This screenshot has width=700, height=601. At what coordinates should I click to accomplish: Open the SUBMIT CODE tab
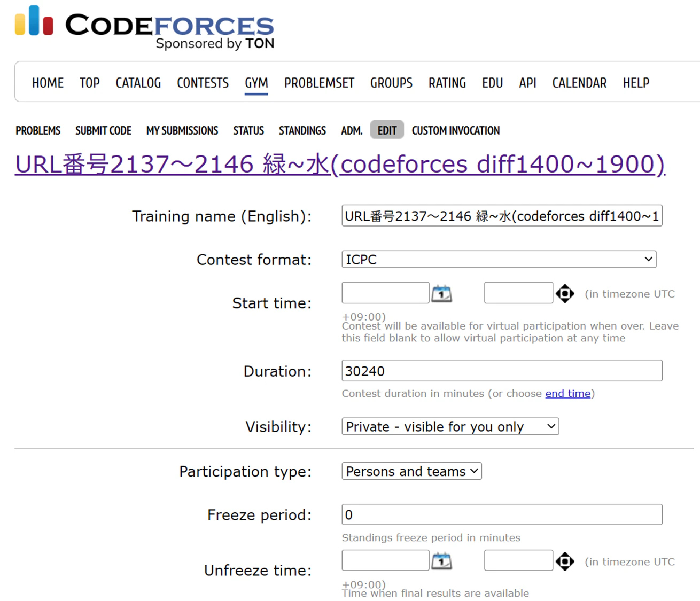pos(103,130)
